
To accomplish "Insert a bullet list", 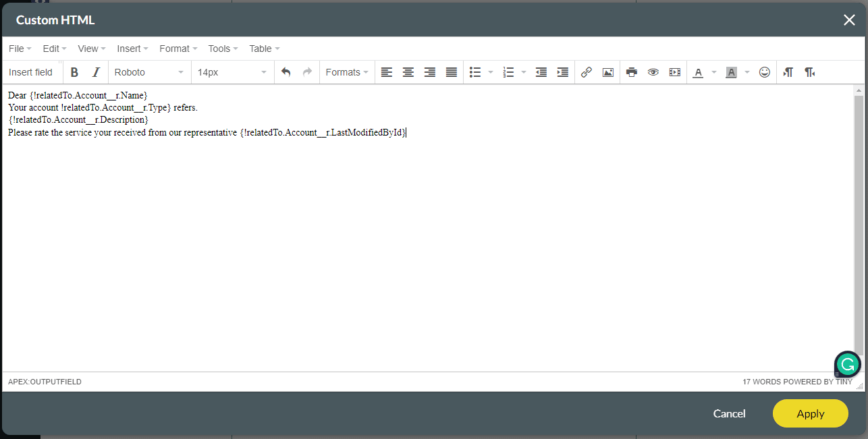I will [x=475, y=72].
